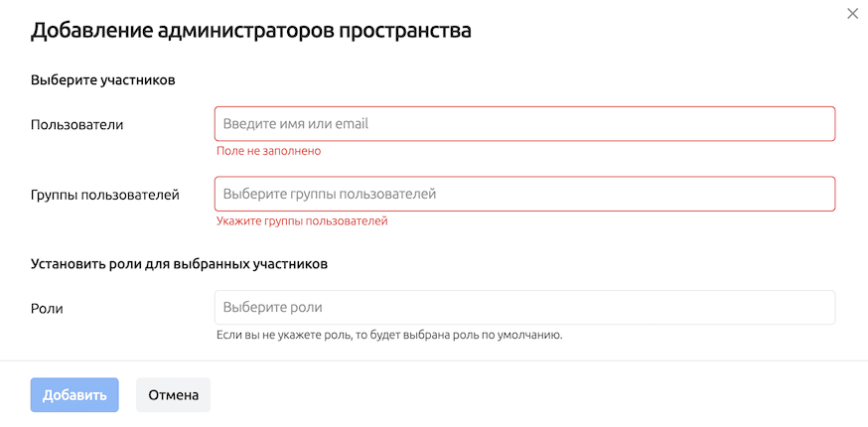The height and width of the screenshot is (427, 868).
Task: Expand the Роли selection dropdown
Action: tap(524, 307)
